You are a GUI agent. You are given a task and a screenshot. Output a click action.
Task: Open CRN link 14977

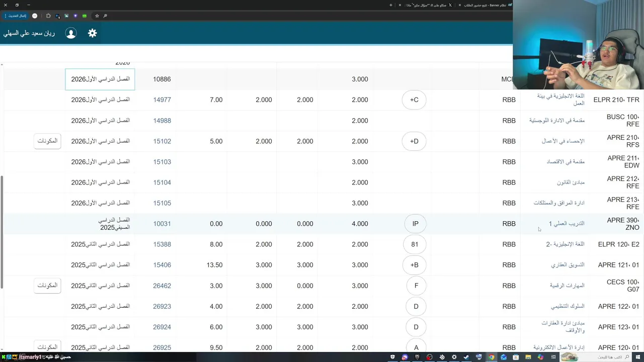(x=162, y=100)
